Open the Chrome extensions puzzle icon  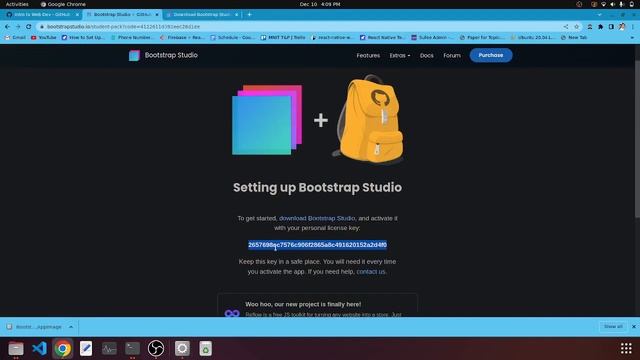click(x=600, y=27)
